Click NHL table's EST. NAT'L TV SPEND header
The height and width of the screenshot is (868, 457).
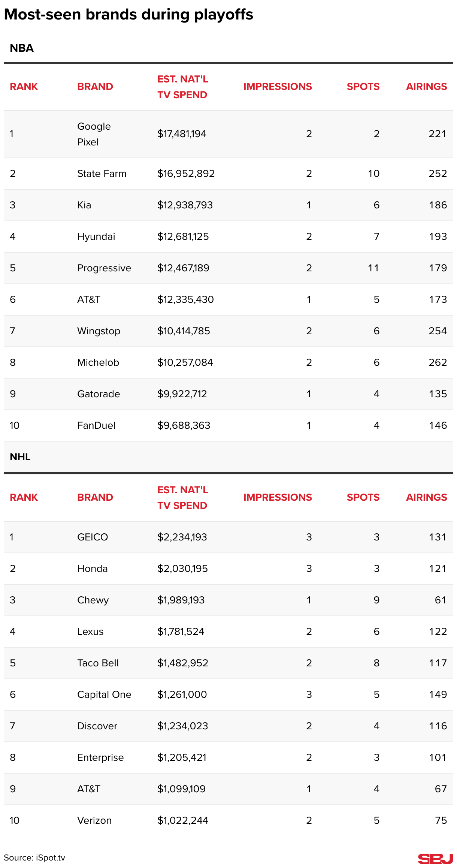point(182,498)
